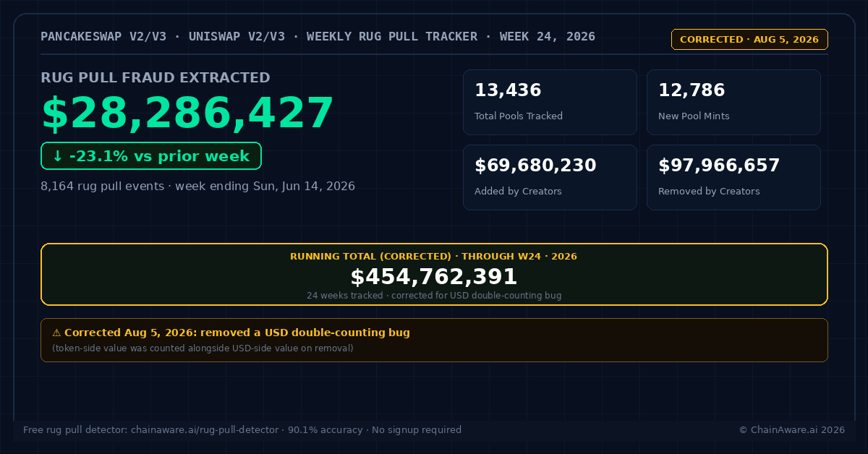Open the Total Pools Tracked card

[x=550, y=102]
